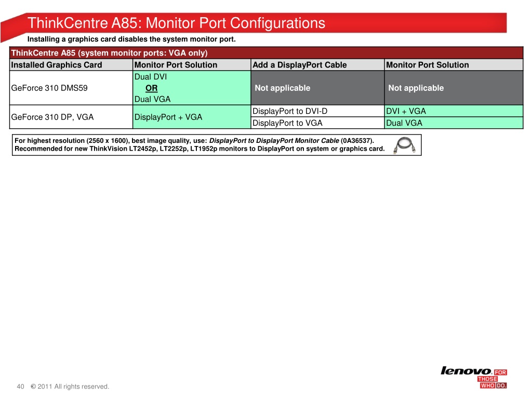Click the underlined 'OR' text
The image size is (532, 399).
(151, 88)
